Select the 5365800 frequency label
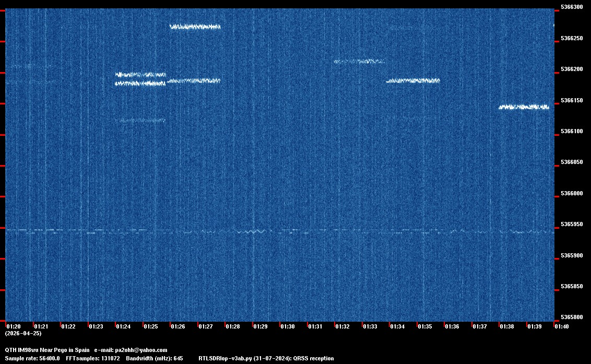 (571, 317)
